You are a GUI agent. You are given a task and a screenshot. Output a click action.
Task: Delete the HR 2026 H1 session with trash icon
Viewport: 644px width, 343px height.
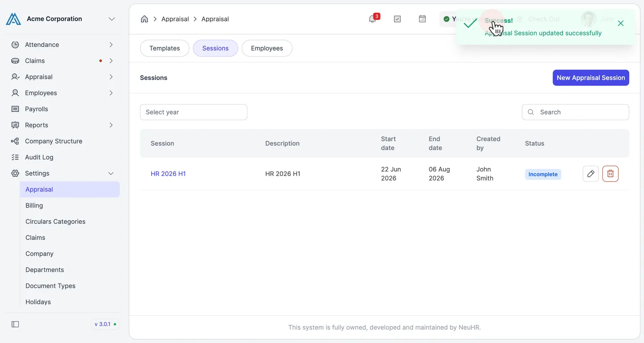pos(610,174)
